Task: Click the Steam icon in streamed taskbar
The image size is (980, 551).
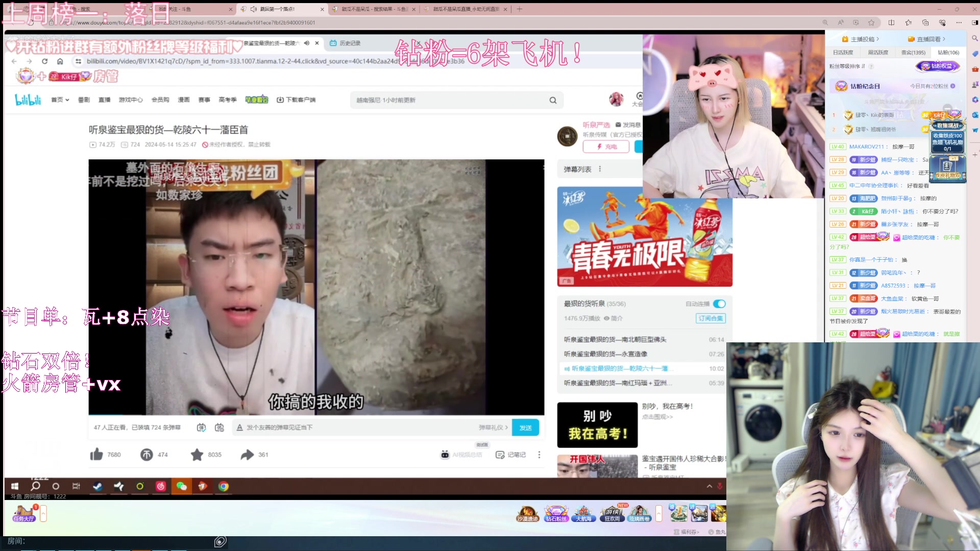Action: click(97, 486)
